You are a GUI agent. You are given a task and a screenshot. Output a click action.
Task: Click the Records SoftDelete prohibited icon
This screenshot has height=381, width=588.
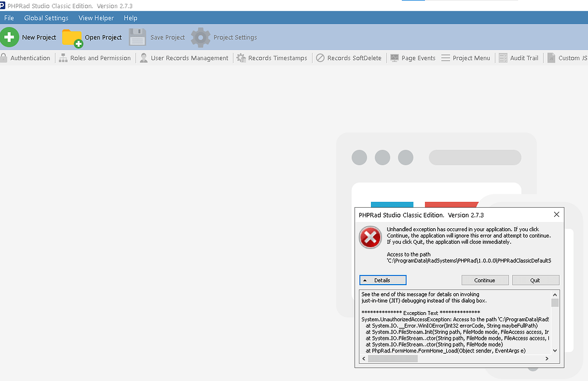click(x=320, y=58)
